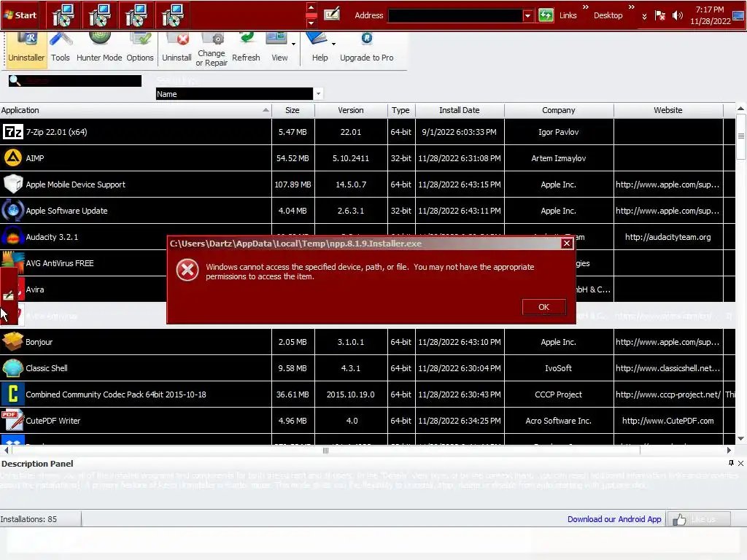Sort by Type column header
This screenshot has width=747, height=560.
[400, 110]
